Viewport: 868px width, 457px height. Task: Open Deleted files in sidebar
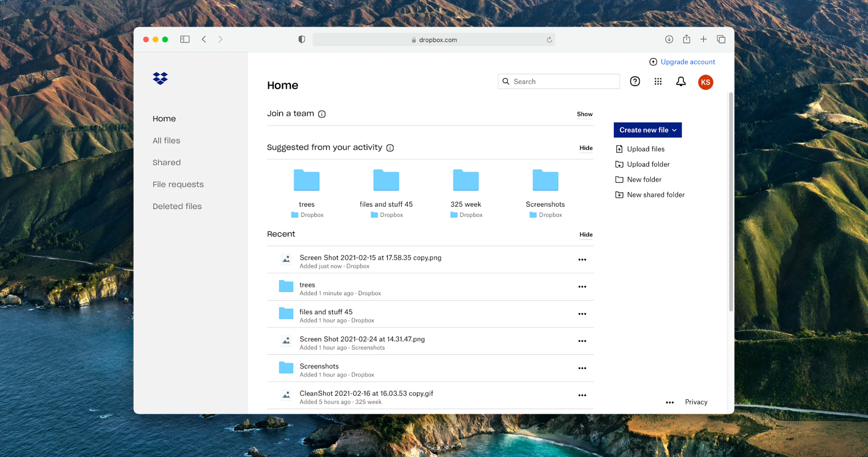pyautogui.click(x=177, y=206)
